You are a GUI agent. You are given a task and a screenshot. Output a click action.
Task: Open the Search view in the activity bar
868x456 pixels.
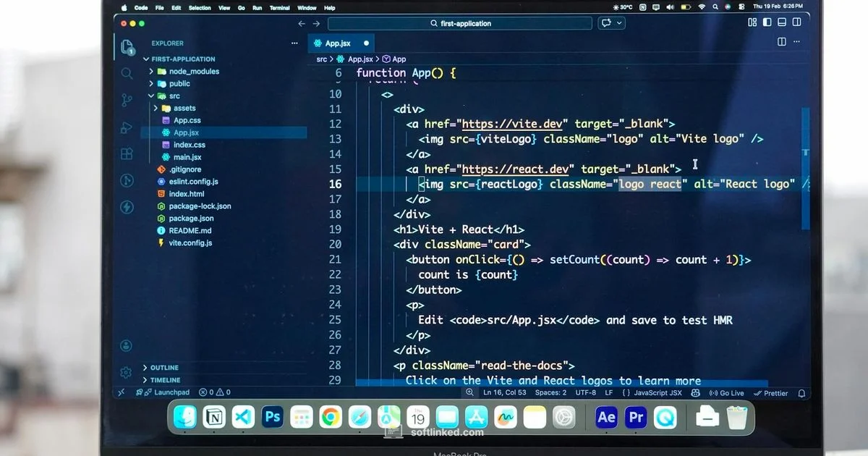(127, 75)
